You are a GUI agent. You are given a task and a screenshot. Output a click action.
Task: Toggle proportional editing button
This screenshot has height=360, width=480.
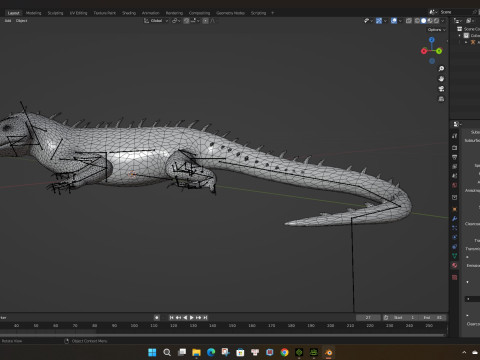[x=206, y=21]
